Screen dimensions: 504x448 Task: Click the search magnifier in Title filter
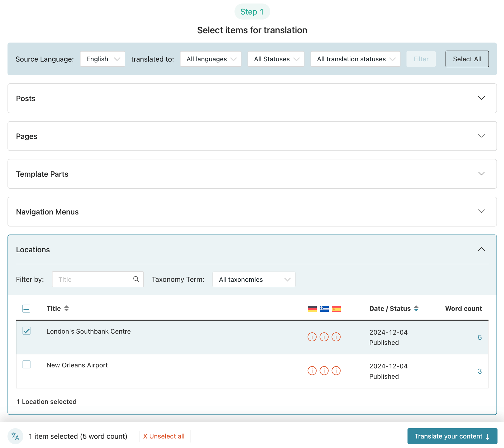[x=136, y=279]
